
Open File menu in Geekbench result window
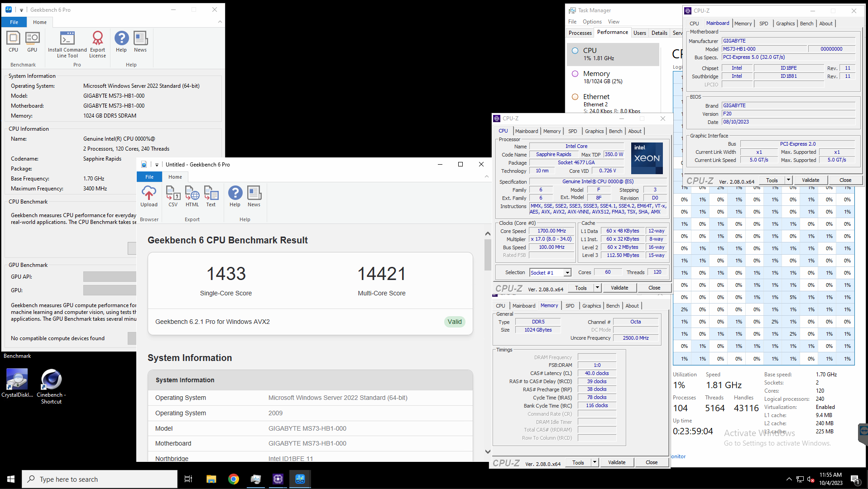click(149, 177)
